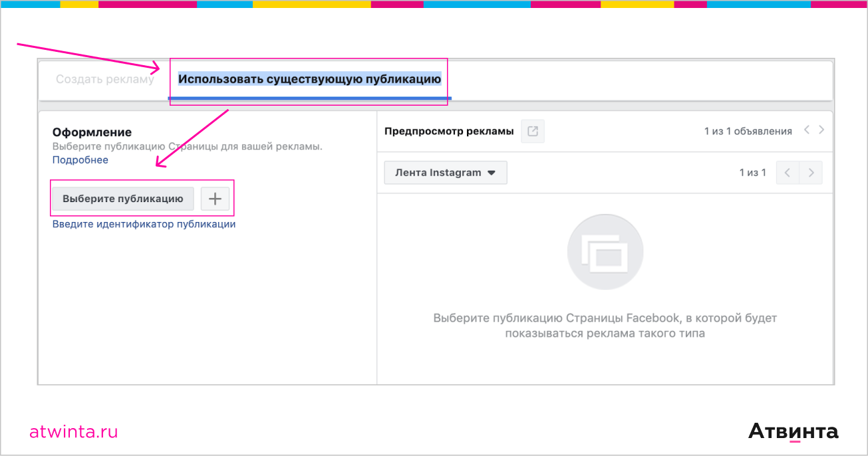The image size is (868, 456).
Task: Expand the Лента Instagram dropdown
Action: pyautogui.click(x=446, y=173)
